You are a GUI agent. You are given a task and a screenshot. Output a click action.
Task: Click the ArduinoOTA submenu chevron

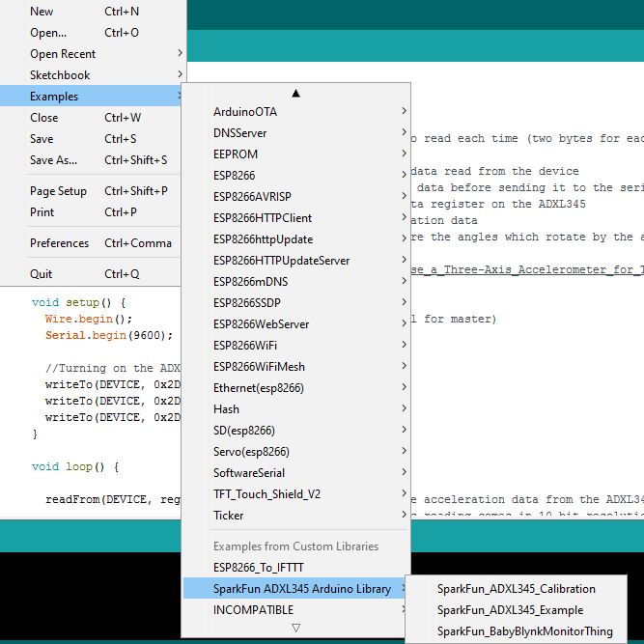pos(404,111)
